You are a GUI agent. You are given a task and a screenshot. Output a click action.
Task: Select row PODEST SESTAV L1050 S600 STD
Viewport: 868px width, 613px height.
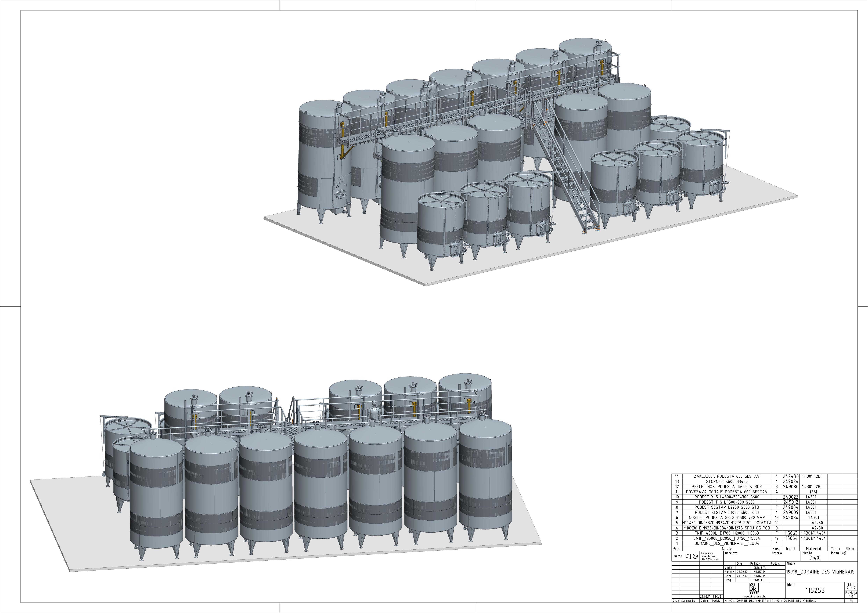[x=764, y=513]
